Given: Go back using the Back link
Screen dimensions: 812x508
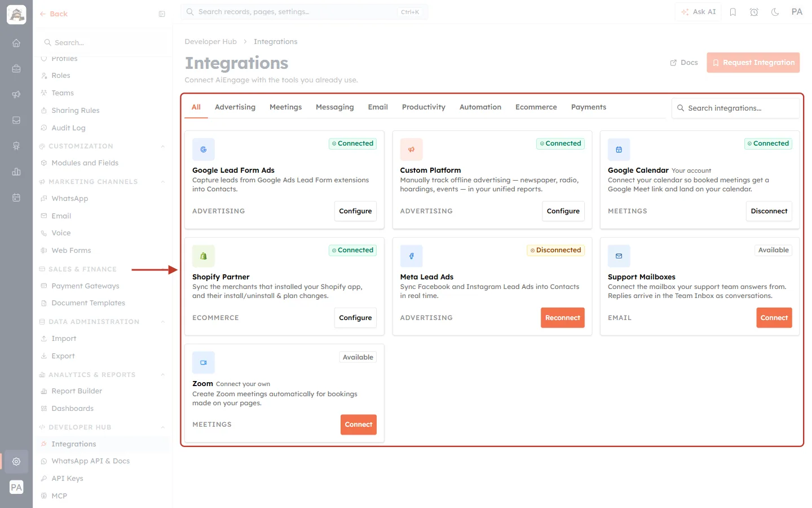Looking at the screenshot, I should 54,14.
